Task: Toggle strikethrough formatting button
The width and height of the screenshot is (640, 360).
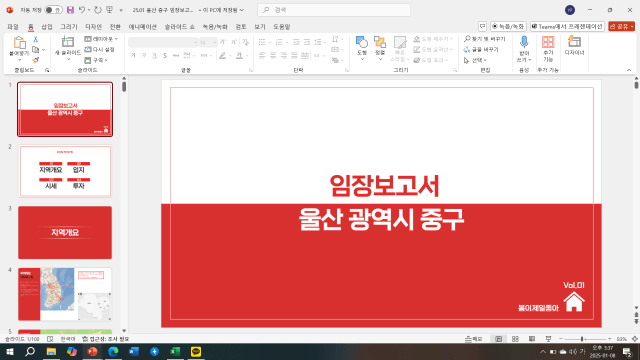Action: pyautogui.click(x=176, y=56)
